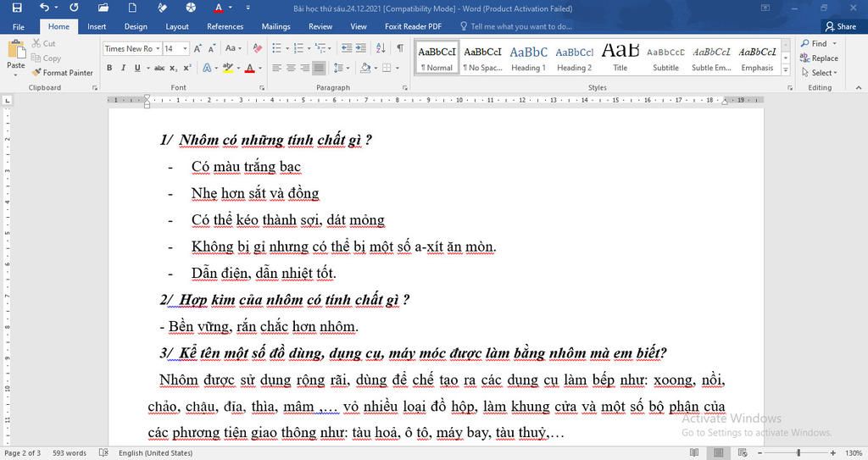Adjust the zoom slider handle
Screen dimensions: 868x460
tap(798, 453)
